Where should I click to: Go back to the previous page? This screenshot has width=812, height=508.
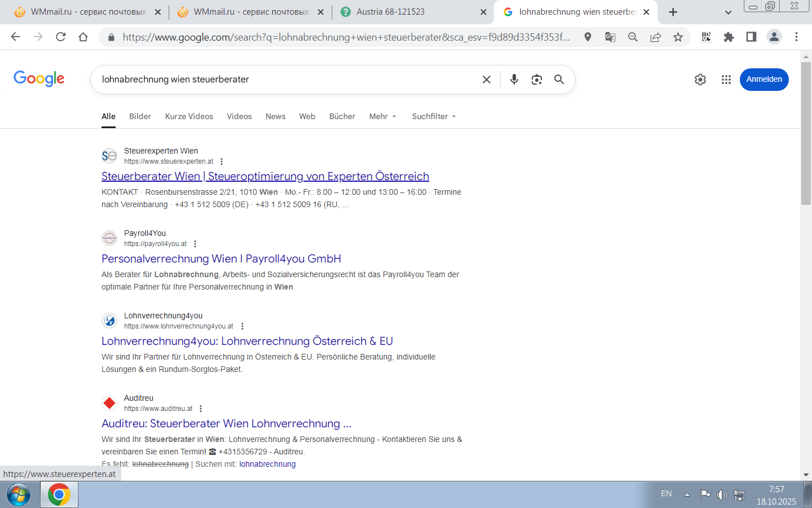[x=15, y=37]
